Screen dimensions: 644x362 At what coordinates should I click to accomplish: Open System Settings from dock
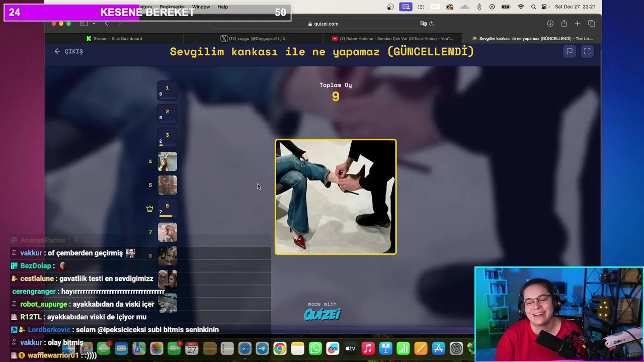point(456,348)
